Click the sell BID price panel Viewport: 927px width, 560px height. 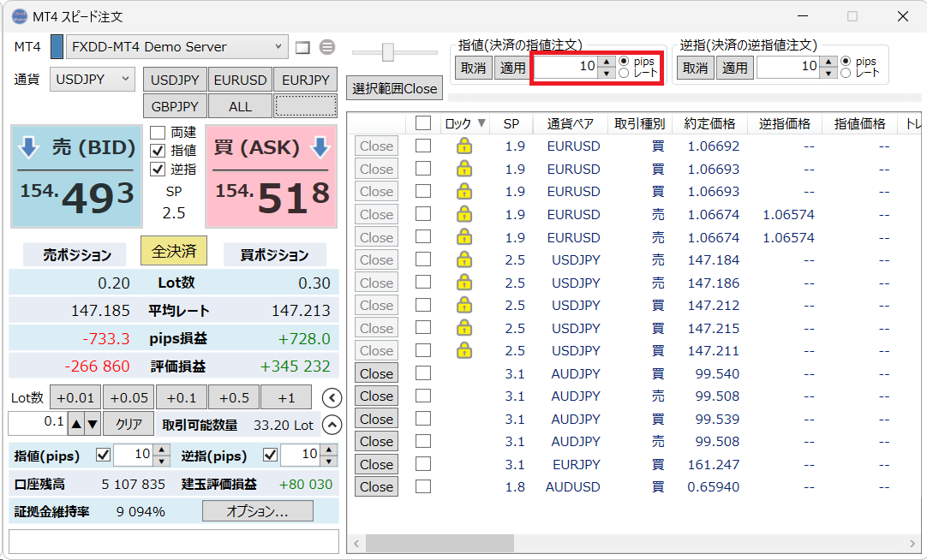pyautogui.click(x=77, y=176)
